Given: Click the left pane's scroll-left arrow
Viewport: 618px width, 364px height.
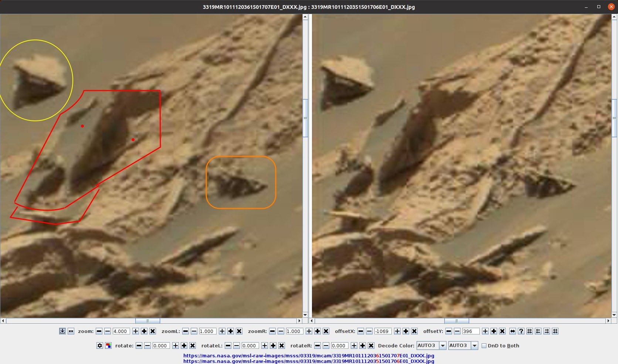Looking at the screenshot, I should (3, 321).
